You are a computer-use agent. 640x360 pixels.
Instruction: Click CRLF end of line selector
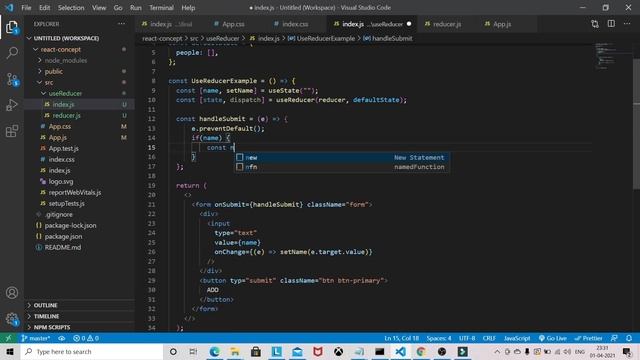(x=489, y=338)
